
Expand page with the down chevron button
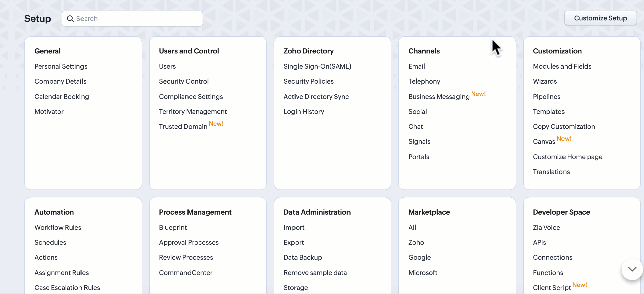click(632, 269)
